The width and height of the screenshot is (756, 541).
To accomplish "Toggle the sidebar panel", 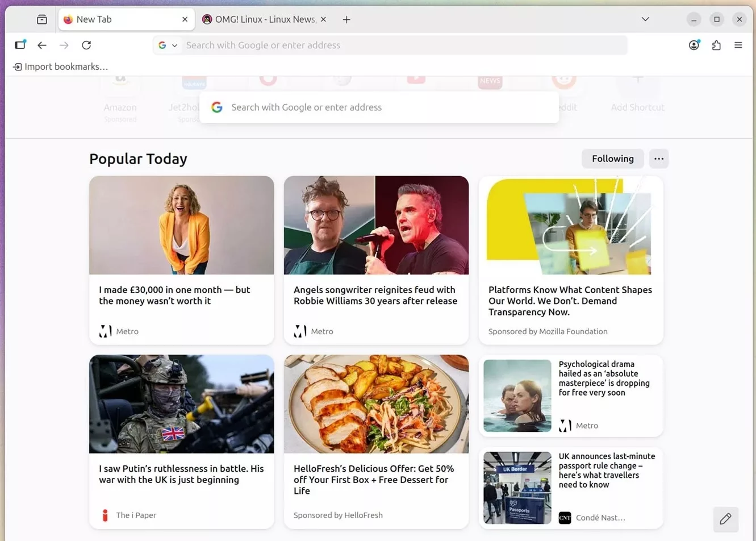I will pyautogui.click(x=20, y=45).
